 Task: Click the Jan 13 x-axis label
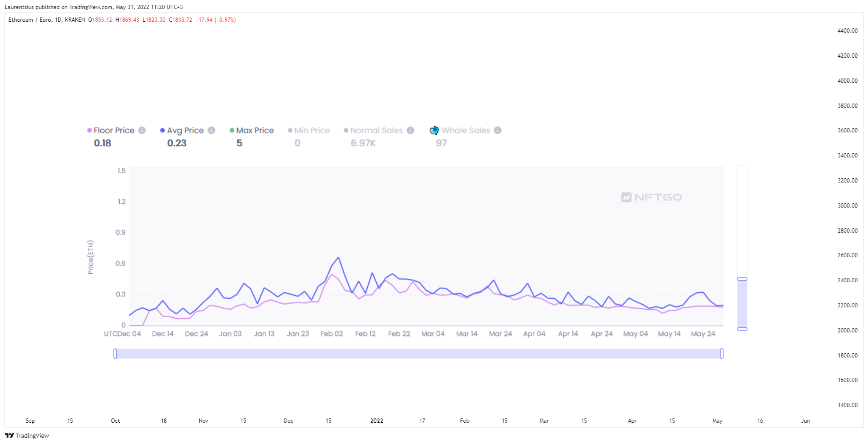(x=264, y=334)
